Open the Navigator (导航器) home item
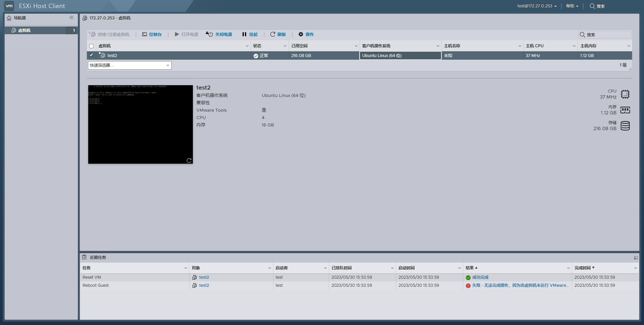This screenshot has width=644, height=325. (19, 18)
